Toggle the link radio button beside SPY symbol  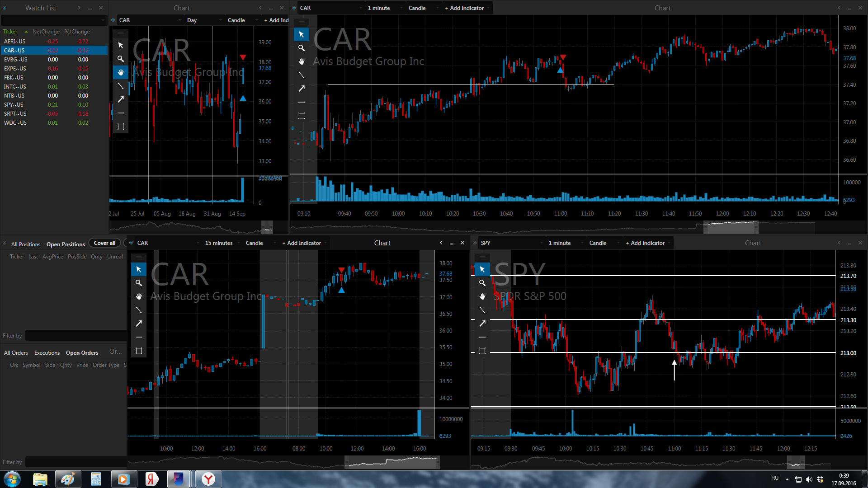click(x=475, y=243)
